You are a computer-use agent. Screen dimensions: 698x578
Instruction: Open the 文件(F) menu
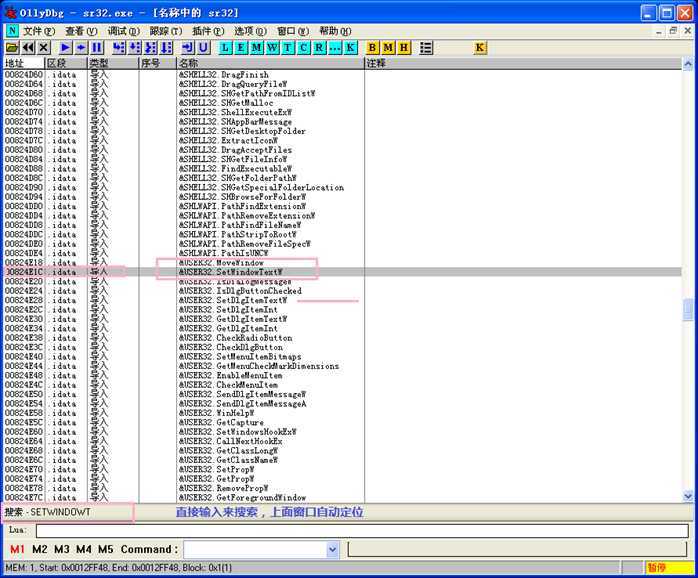click(x=39, y=31)
